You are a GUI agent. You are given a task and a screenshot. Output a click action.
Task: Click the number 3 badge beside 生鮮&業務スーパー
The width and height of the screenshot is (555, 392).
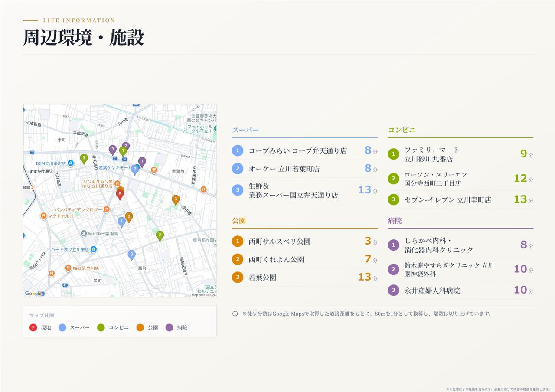[x=238, y=190]
